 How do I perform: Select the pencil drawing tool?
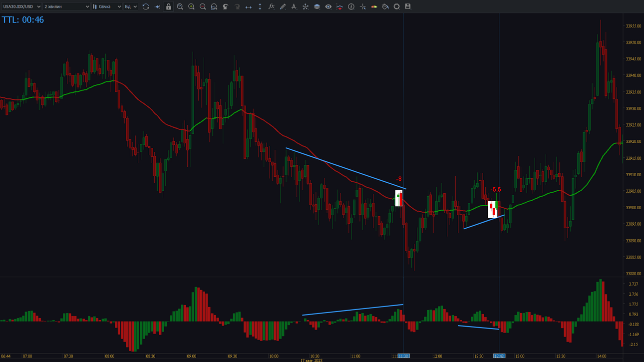283,6
